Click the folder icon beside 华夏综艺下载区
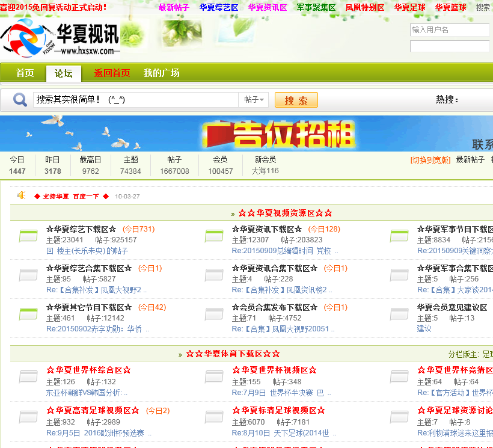Viewport: 493px width, 448px height. tap(28, 236)
